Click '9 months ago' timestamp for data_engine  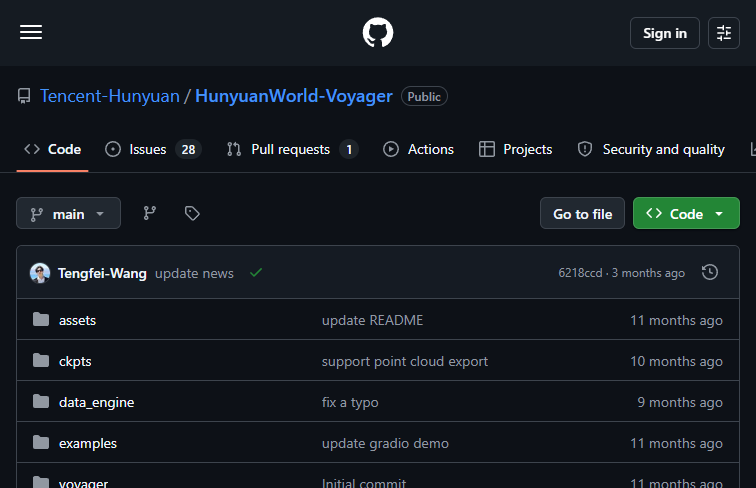(680, 403)
